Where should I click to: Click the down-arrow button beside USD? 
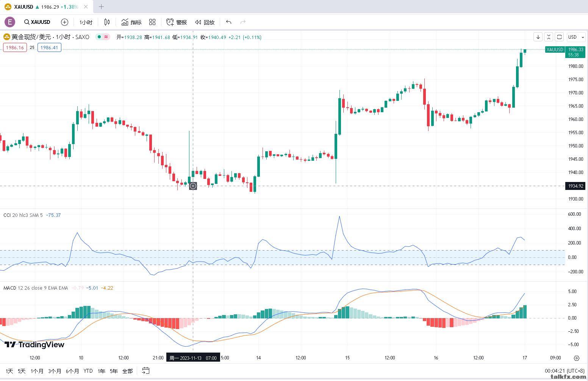click(538, 37)
